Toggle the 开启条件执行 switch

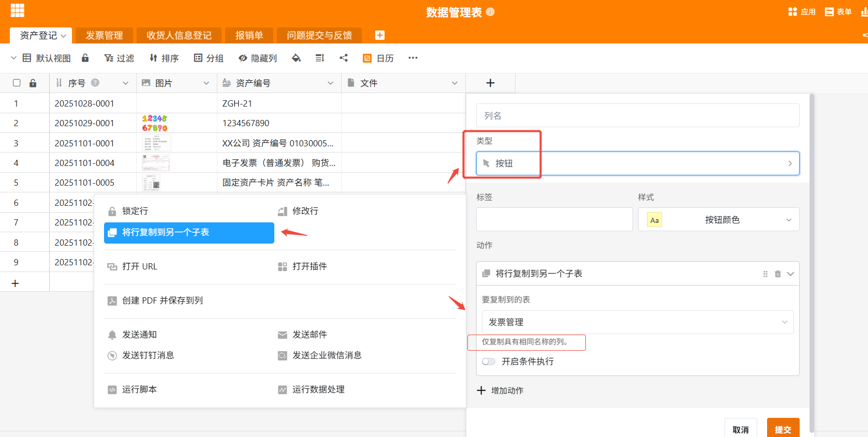[x=488, y=361]
